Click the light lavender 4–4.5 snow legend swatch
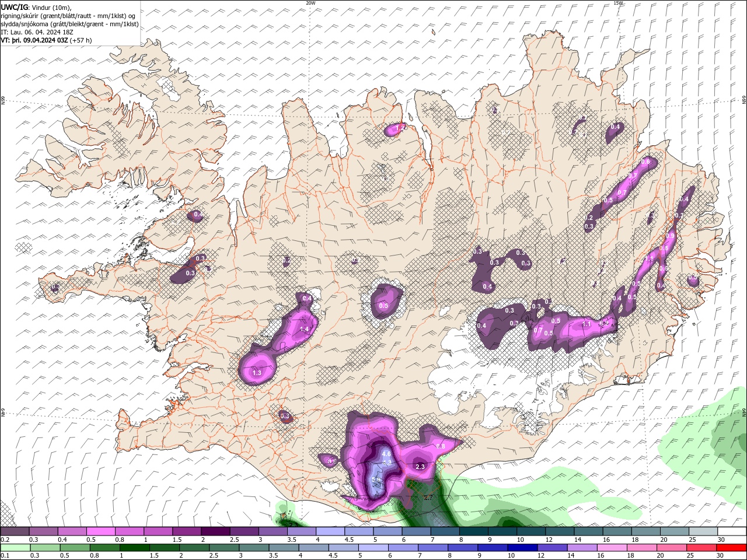The image size is (747, 560). [330, 531]
